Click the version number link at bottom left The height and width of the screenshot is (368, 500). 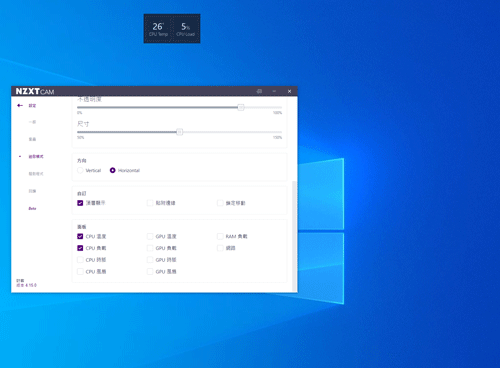pyautogui.click(x=27, y=285)
